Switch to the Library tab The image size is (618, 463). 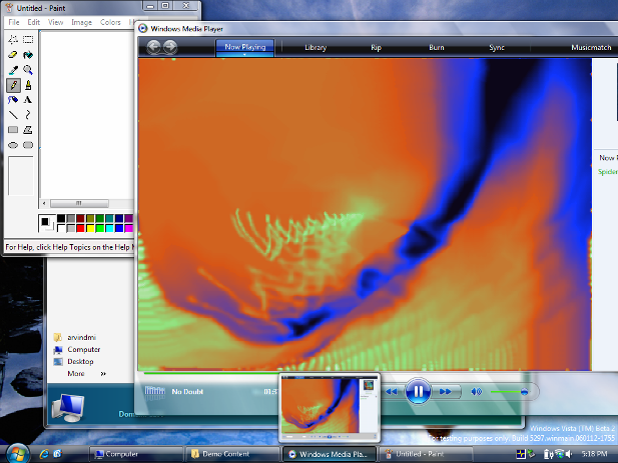(x=316, y=48)
